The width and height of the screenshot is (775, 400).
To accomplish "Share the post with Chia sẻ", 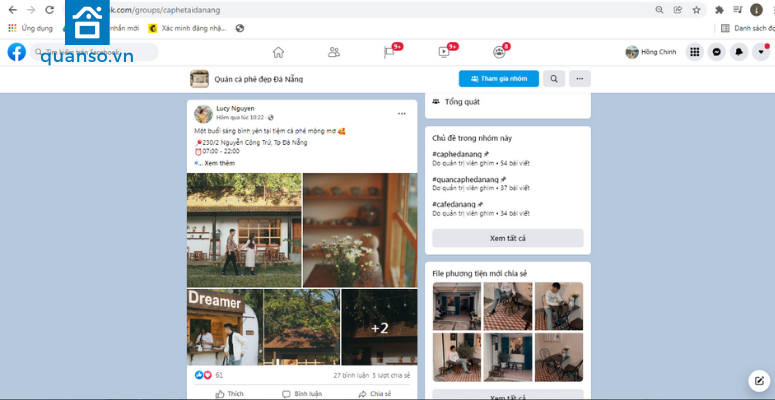I will pos(375,394).
